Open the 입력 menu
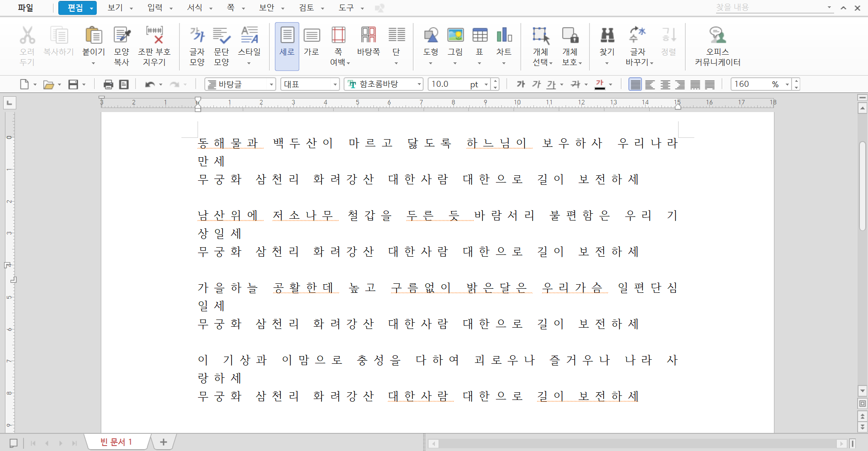This screenshot has height=451, width=868. point(155,8)
